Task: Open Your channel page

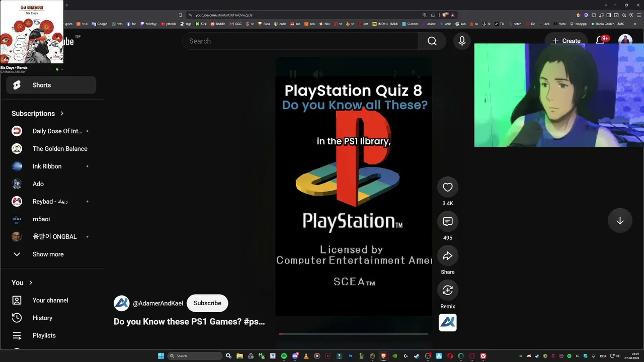Action: pyautogui.click(x=51, y=300)
